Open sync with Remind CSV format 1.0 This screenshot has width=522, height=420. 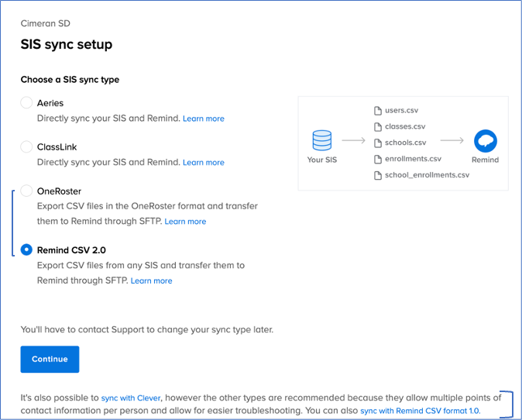[420, 411]
